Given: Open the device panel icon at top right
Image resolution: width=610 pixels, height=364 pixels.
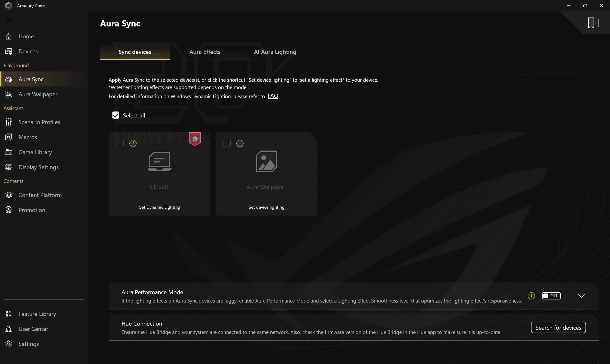Looking at the screenshot, I should 593,23.
